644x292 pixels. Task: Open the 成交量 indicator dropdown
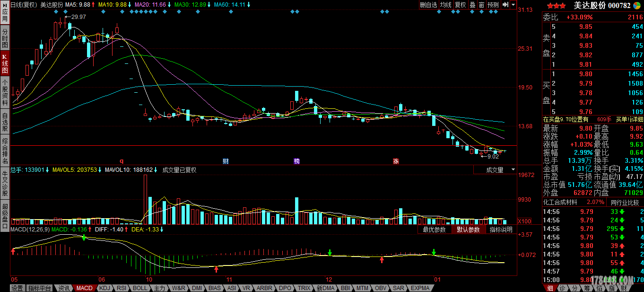(495, 170)
